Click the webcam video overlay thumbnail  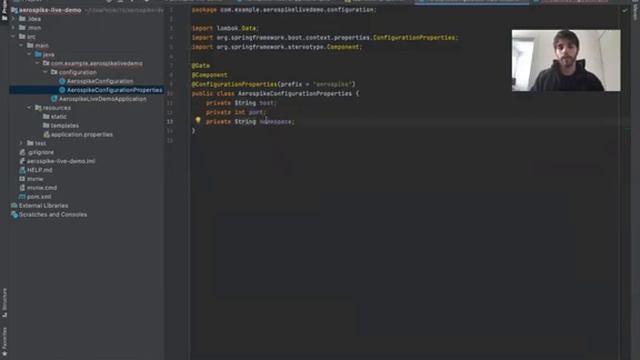pyautogui.click(x=566, y=60)
